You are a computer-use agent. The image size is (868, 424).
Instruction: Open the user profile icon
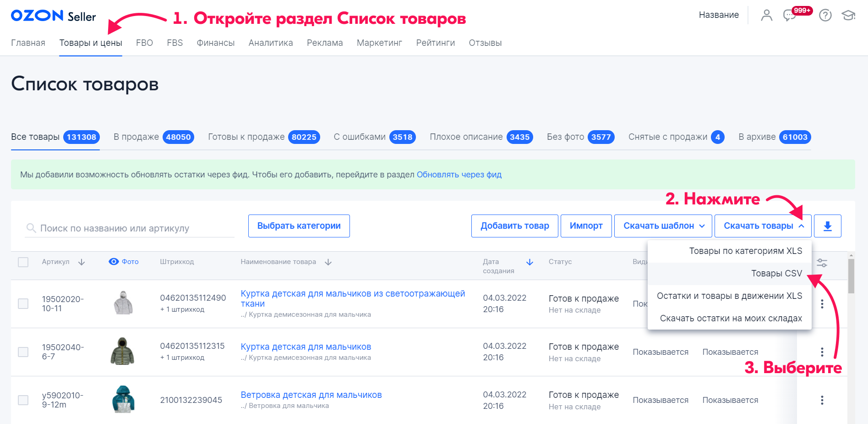[766, 16]
